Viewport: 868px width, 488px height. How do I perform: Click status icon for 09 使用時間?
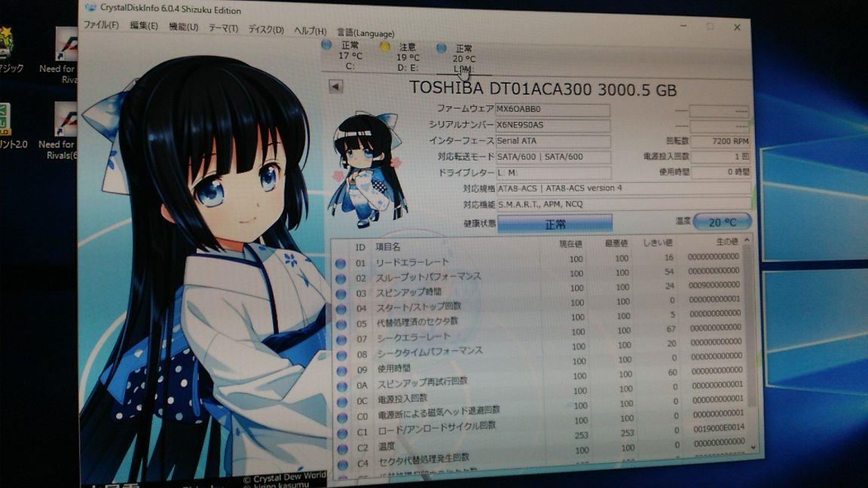pos(343,371)
